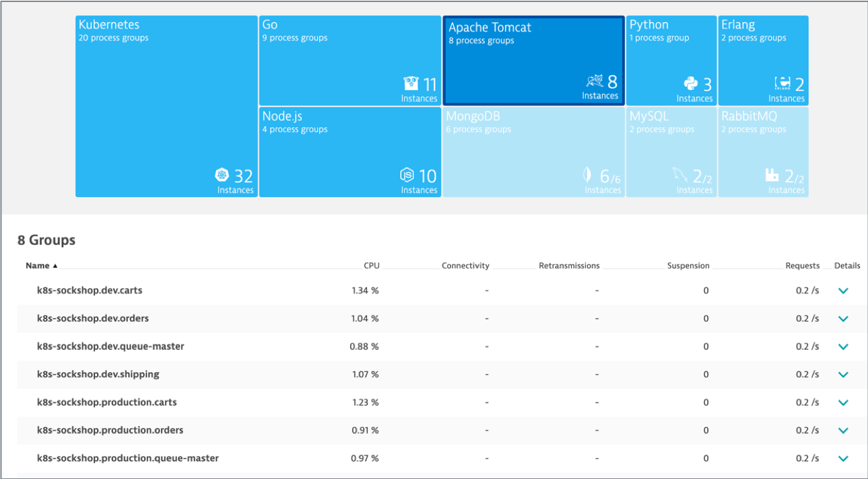Viewport: 868px width, 479px height.
Task: Expand details for k8s-sockshop.dev.orders row
Action: 843,319
